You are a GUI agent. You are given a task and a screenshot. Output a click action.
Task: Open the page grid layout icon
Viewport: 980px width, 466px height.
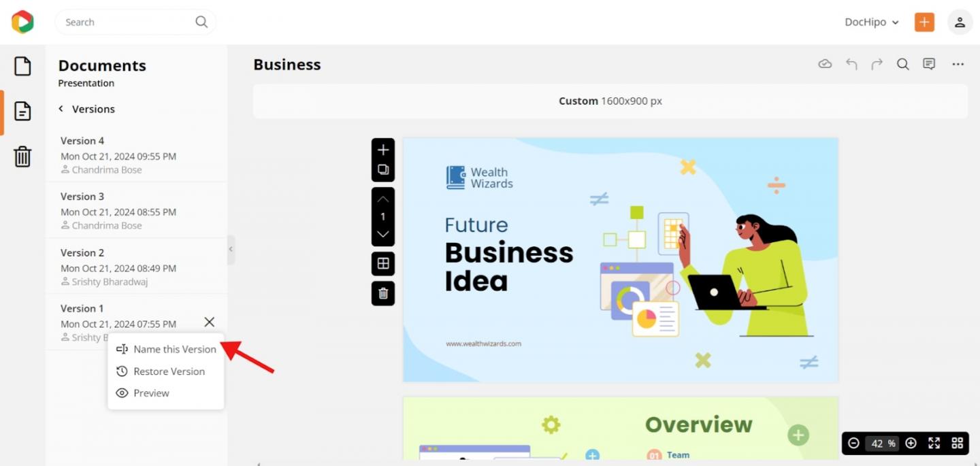383,263
